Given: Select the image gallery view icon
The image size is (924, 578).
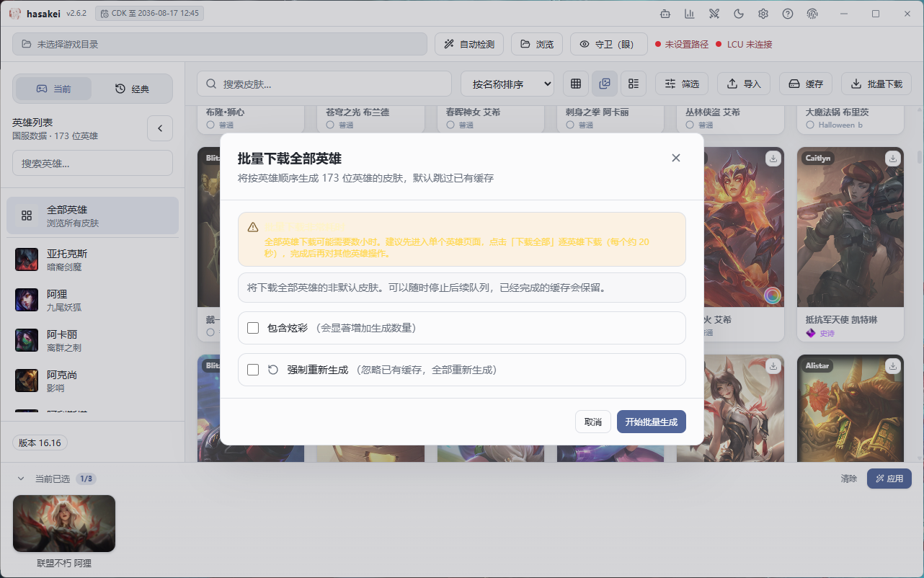Looking at the screenshot, I should coord(605,84).
